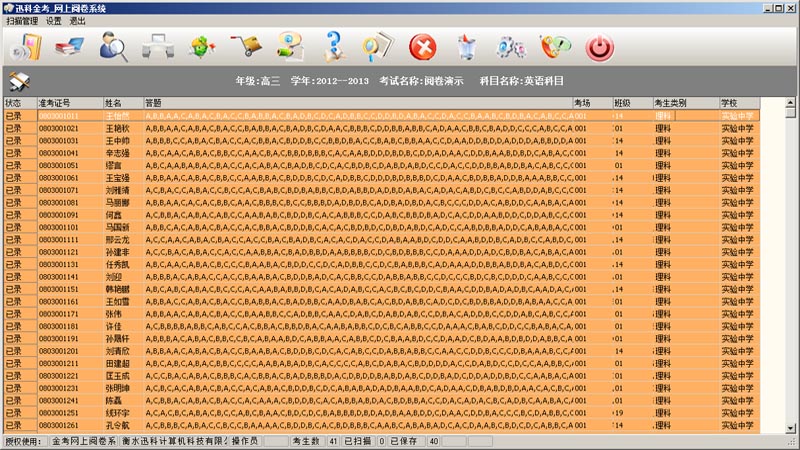Click the person with magnifier search icon
Viewport: 800px width, 450px height.
(x=112, y=47)
